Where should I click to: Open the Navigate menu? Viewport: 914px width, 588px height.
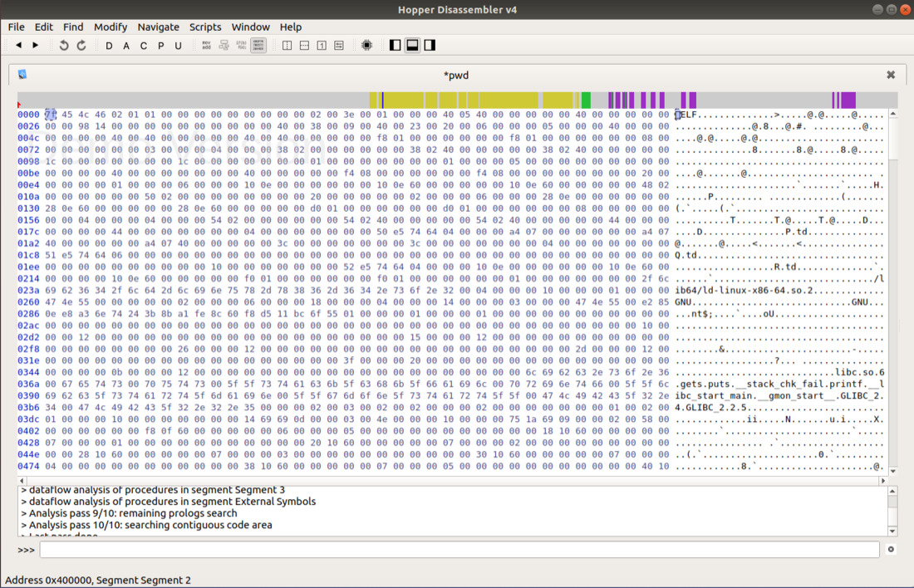158,27
